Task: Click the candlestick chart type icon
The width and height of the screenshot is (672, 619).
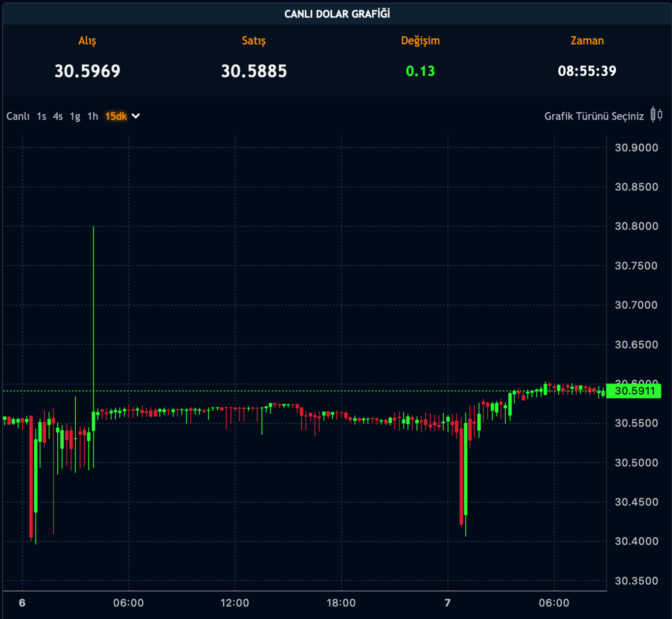Action: pos(656,115)
